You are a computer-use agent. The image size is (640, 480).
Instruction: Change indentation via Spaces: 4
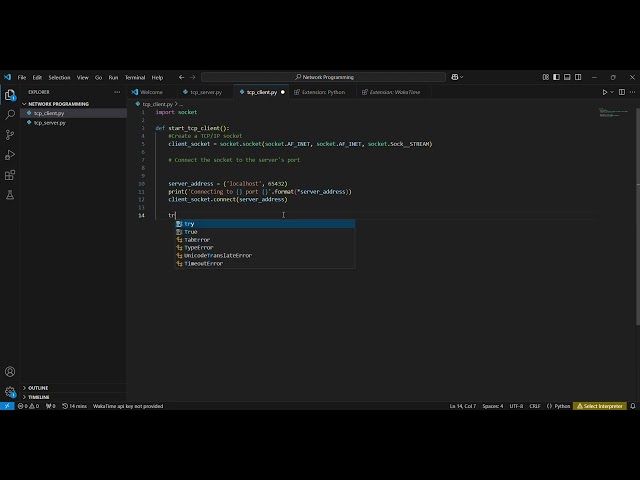(x=493, y=406)
